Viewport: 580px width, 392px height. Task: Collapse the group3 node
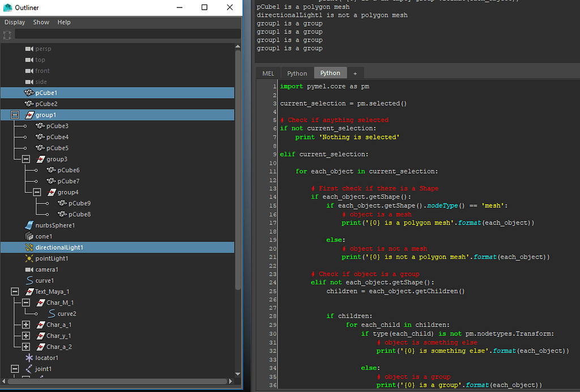click(x=25, y=159)
